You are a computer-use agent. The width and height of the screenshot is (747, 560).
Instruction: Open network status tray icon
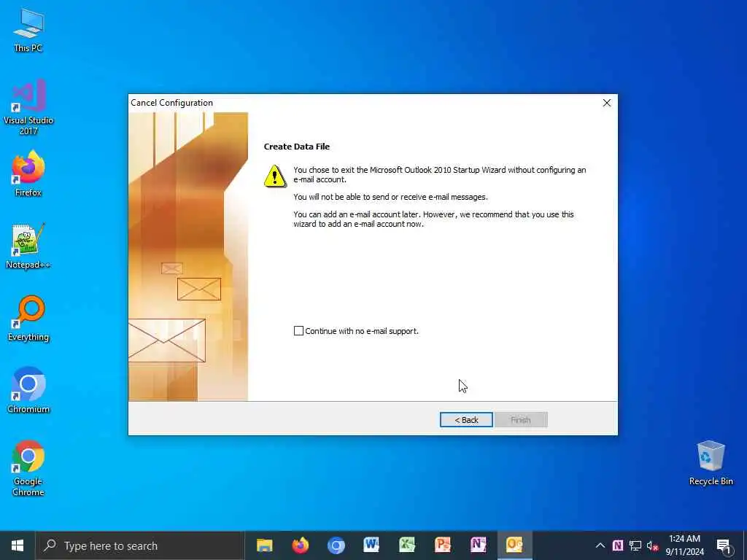635,545
